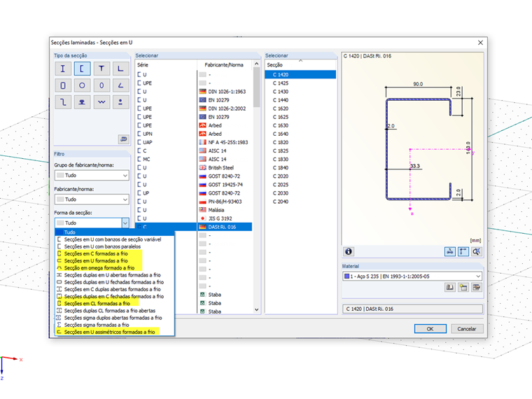Toggle the dimensions display icon under the preview
The height and width of the screenshot is (399, 532).
[x=450, y=251]
